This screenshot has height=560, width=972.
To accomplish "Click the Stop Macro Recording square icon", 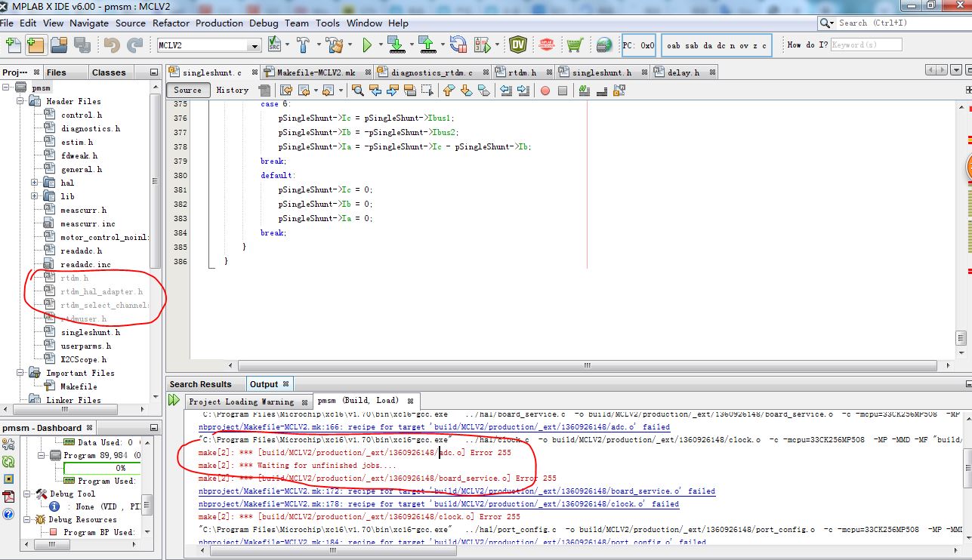I will (x=563, y=91).
